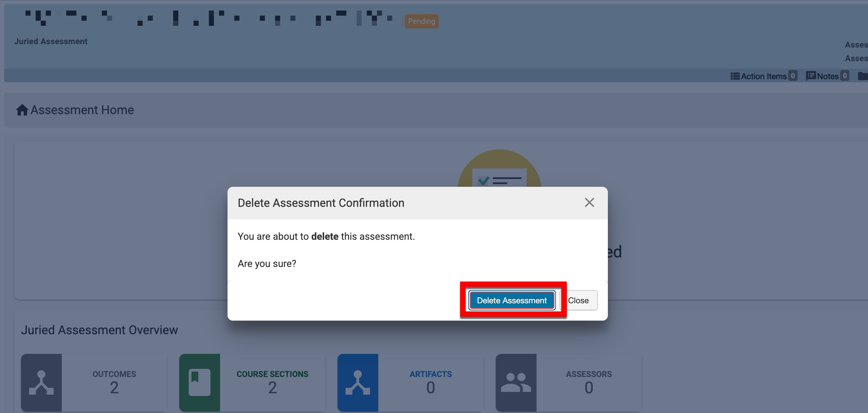Click the Assessors people icon
The height and width of the screenshot is (413, 868).
point(516,382)
